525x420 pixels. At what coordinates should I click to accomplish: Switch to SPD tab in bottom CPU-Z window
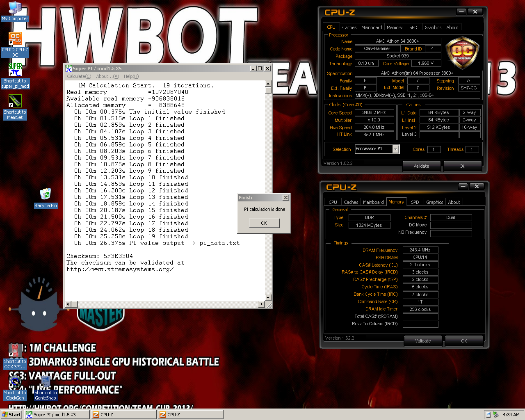(x=415, y=202)
